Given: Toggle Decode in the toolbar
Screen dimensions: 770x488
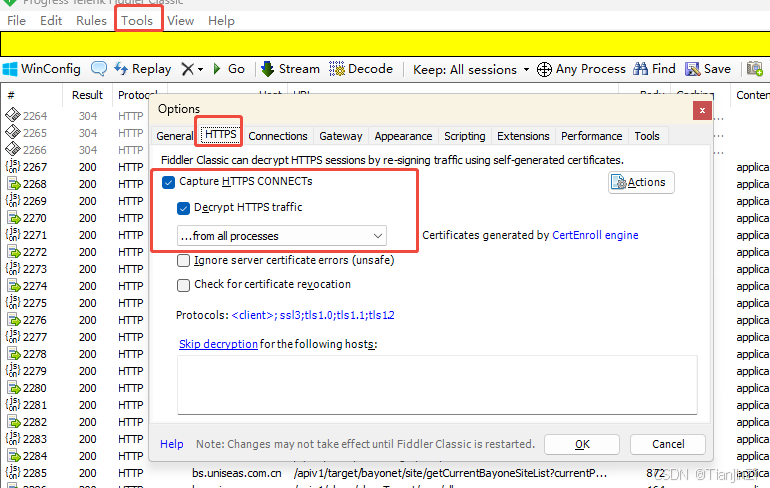Looking at the screenshot, I should click(360, 69).
